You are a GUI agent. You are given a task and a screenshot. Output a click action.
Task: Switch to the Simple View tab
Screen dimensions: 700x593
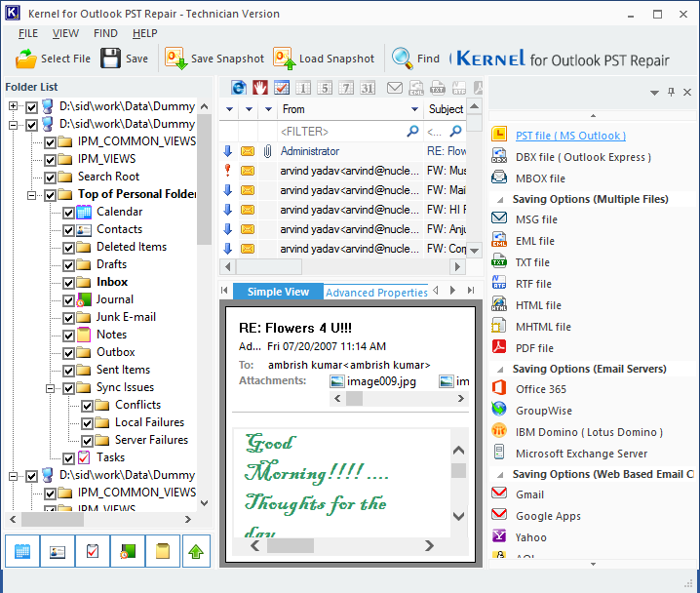(x=278, y=292)
